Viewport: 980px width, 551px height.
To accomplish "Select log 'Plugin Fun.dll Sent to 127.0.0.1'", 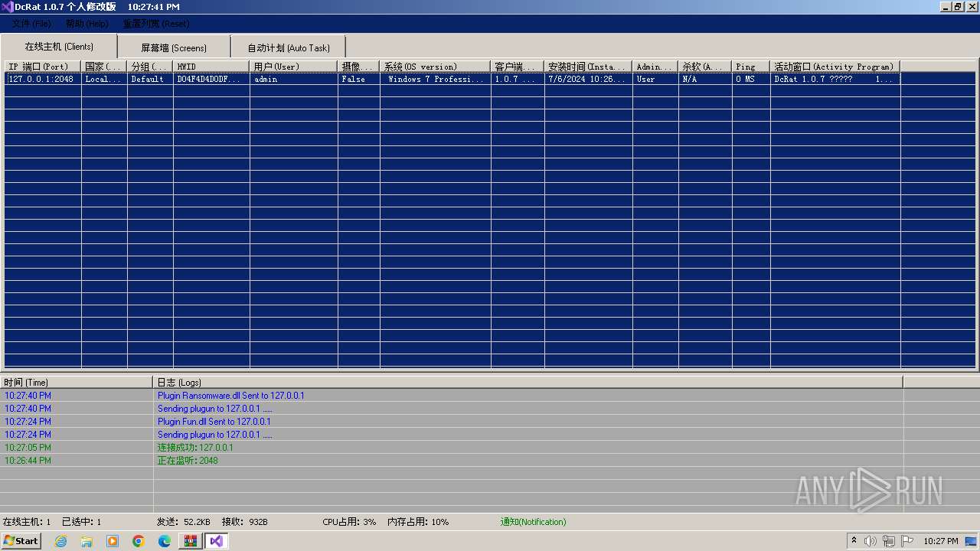I will 214,422.
